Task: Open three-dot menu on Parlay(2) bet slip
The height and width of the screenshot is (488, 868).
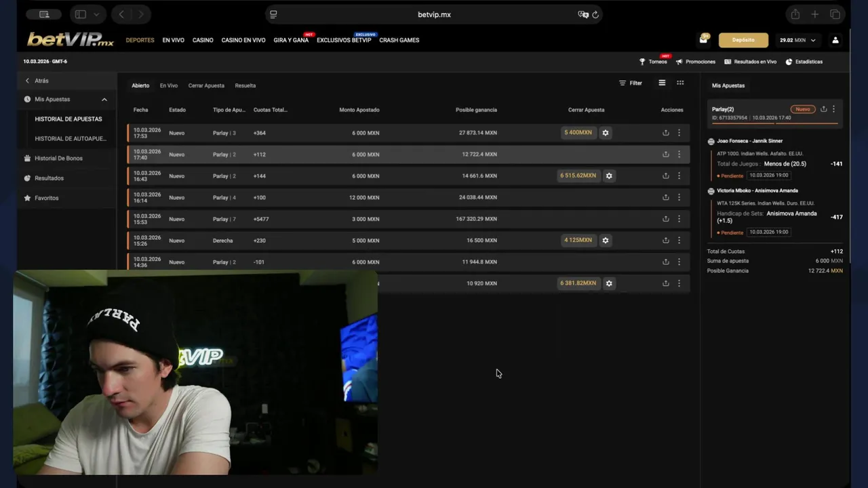Action: coord(833,109)
